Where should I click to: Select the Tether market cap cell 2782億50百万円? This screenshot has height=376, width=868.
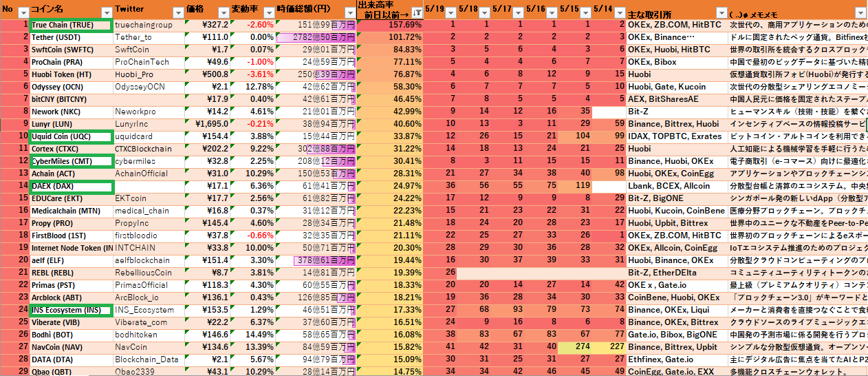point(316,37)
